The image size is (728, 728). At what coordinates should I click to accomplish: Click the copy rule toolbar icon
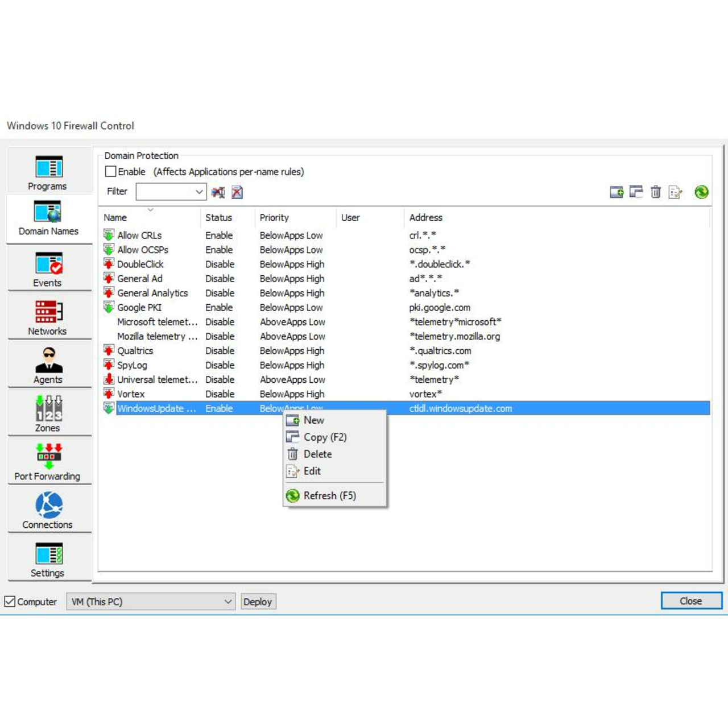636,192
